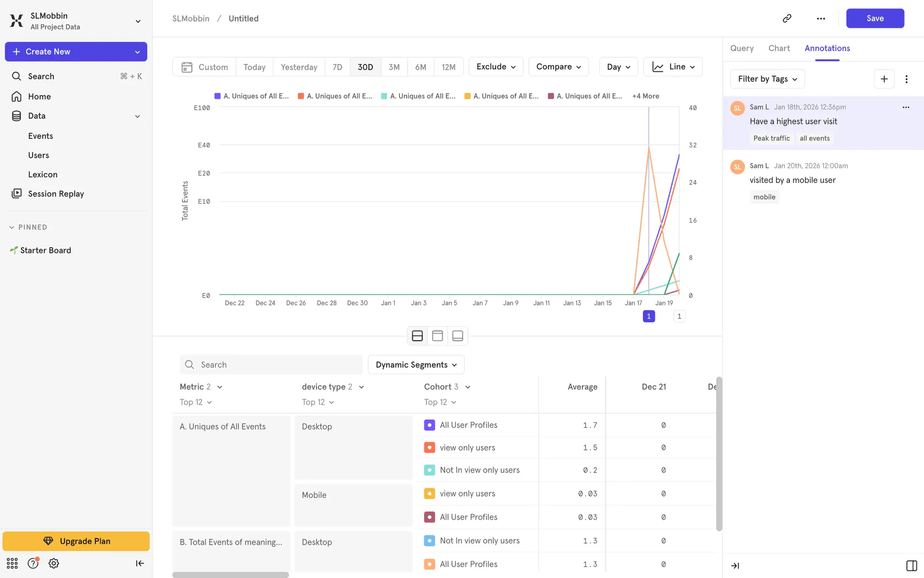Open the apps grid icon
The image size is (924, 578).
pos(12,563)
